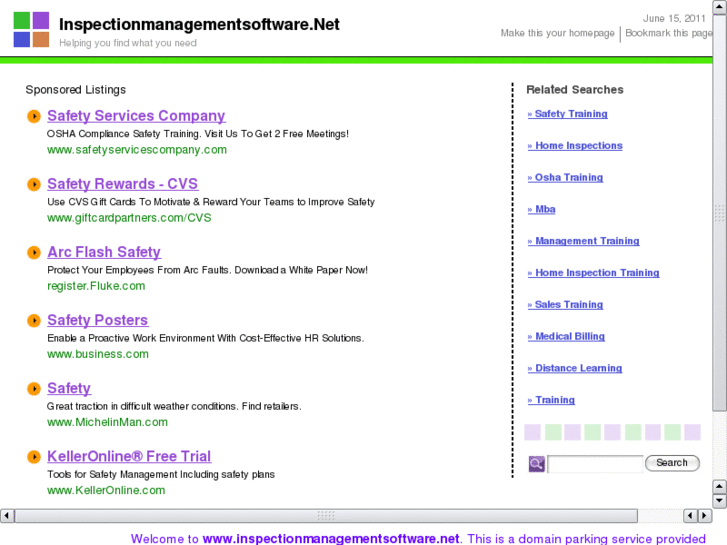The image size is (727, 545).
Task: Click the 'Great traction in difficult weather' text
Action: click(x=174, y=407)
